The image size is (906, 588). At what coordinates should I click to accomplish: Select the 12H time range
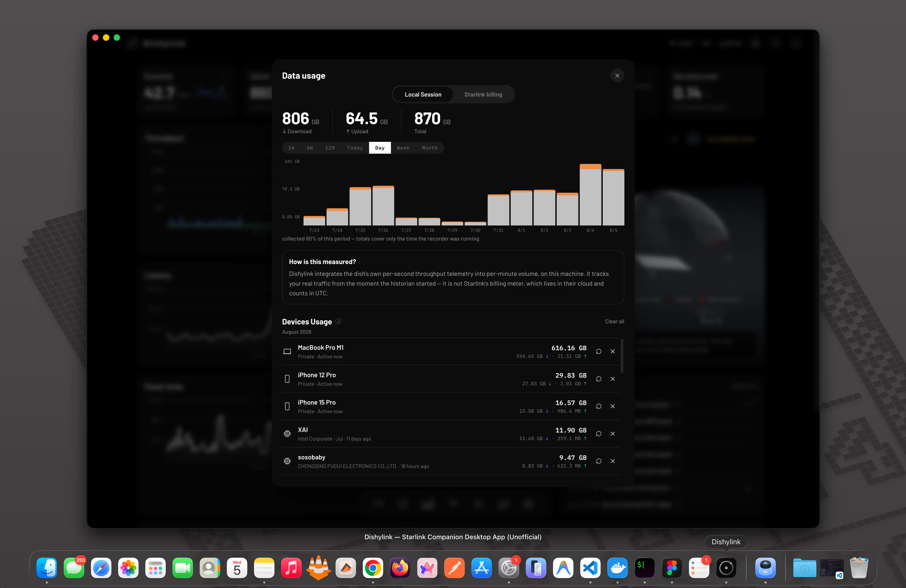click(330, 148)
